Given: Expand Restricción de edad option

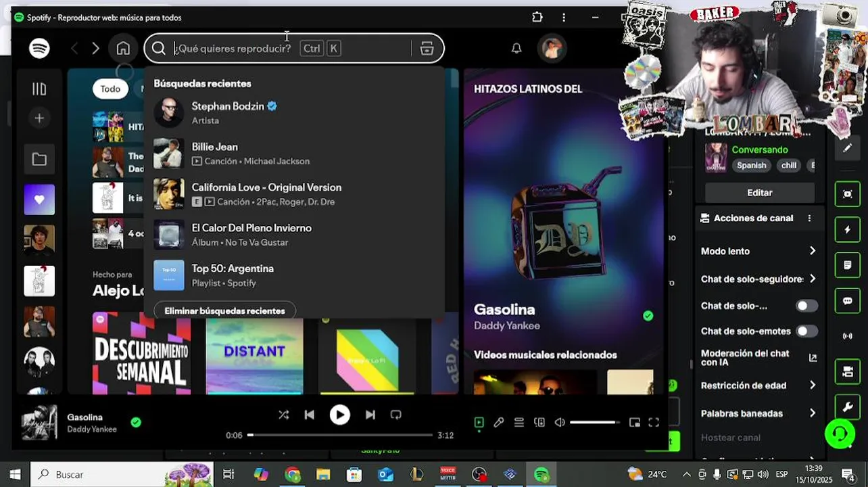Looking at the screenshot, I should tap(812, 386).
